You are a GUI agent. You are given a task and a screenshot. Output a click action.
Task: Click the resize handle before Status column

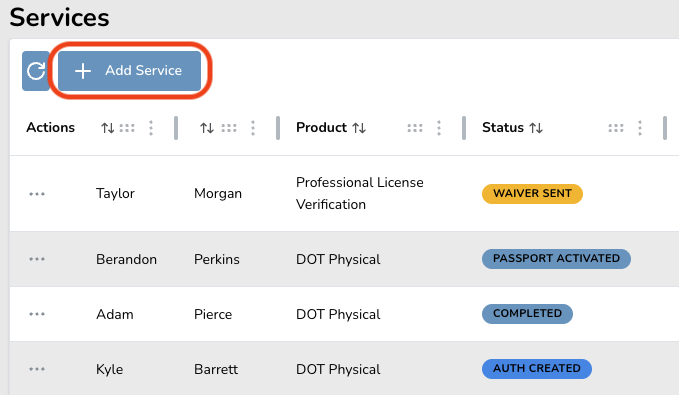[x=464, y=128]
